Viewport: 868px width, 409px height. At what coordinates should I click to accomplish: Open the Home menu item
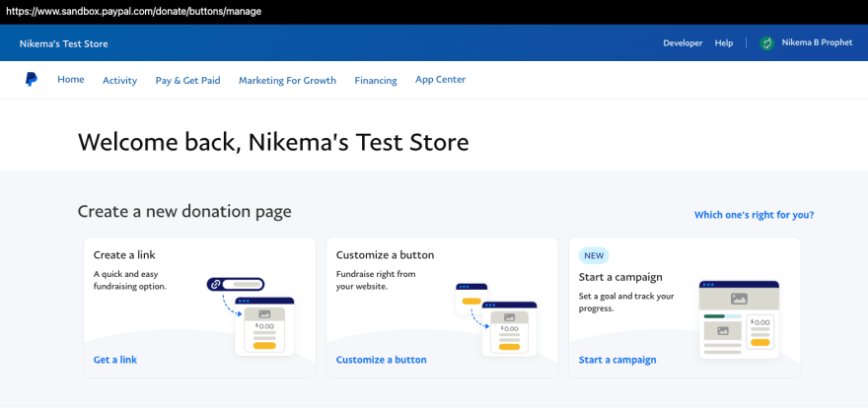pyautogui.click(x=71, y=80)
